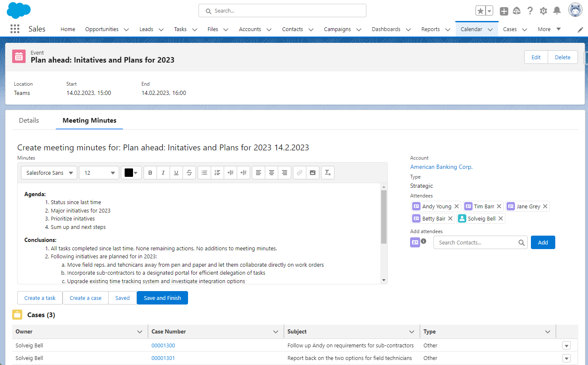Click the Delete button
Screen dimensions: 588x365
(x=563, y=57)
